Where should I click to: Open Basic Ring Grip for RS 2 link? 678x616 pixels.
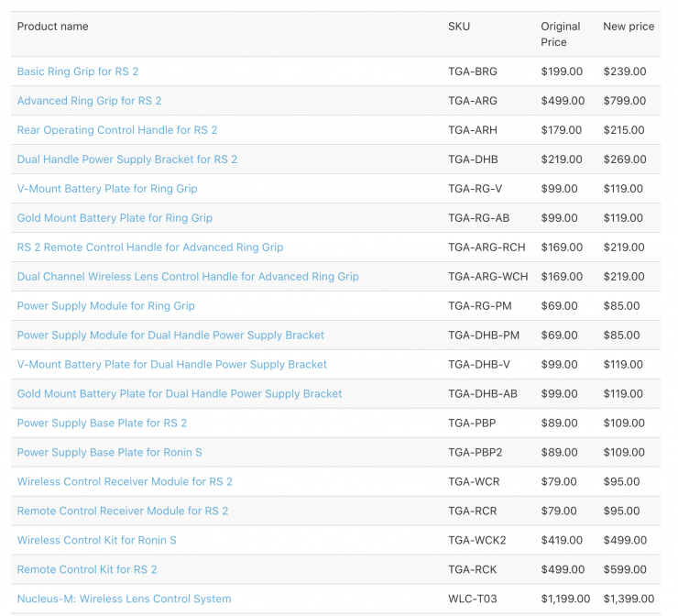pyautogui.click(x=78, y=71)
